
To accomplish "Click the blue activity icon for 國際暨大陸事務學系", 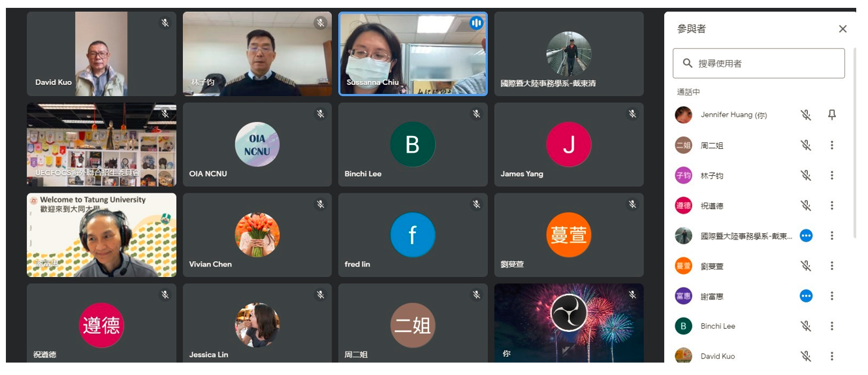I will (x=806, y=236).
